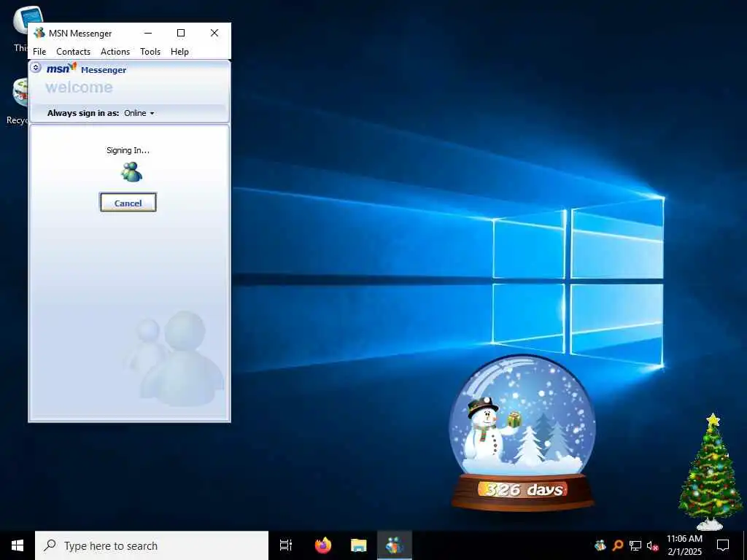Focus the 'Type here to search' box
Viewport: 747px width, 560px height.
click(152, 545)
